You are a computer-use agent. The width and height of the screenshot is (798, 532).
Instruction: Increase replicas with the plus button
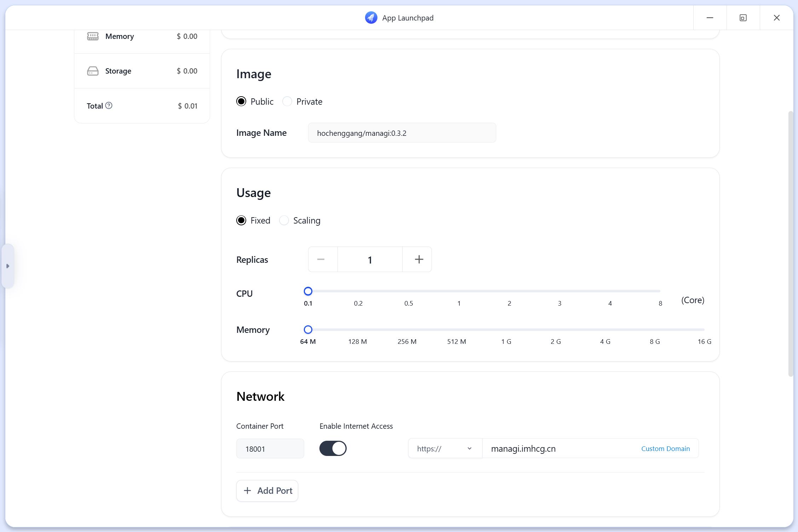pyautogui.click(x=417, y=259)
